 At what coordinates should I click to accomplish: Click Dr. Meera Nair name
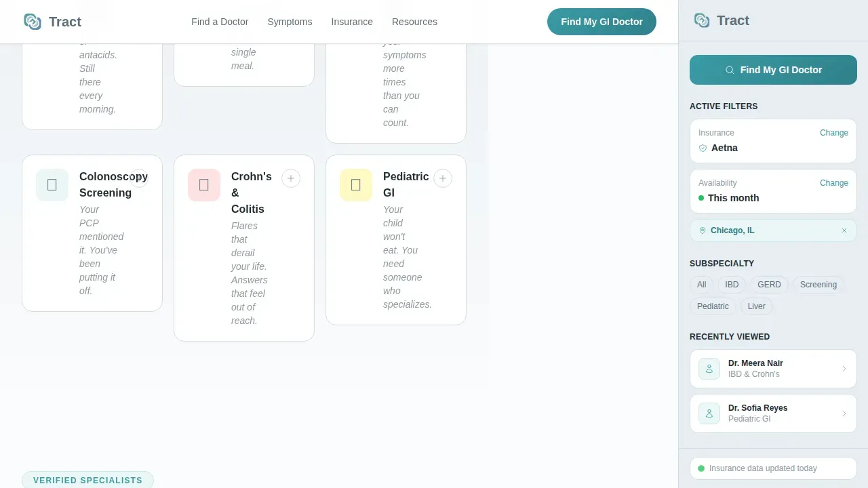tap(755, 363)
